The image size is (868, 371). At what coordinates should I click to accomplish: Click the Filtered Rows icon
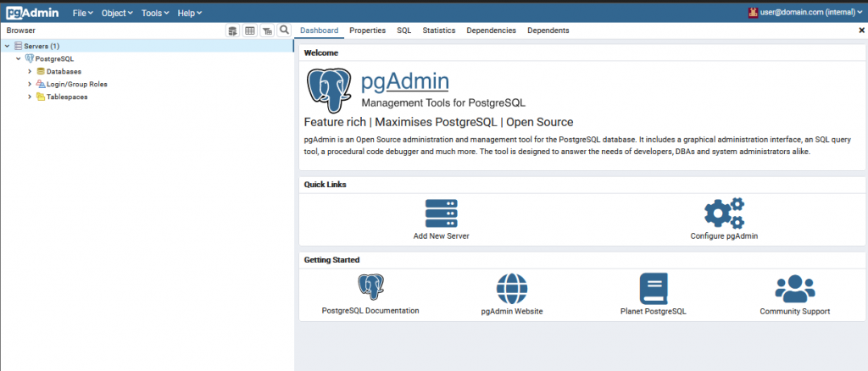[x=267, y=30]
